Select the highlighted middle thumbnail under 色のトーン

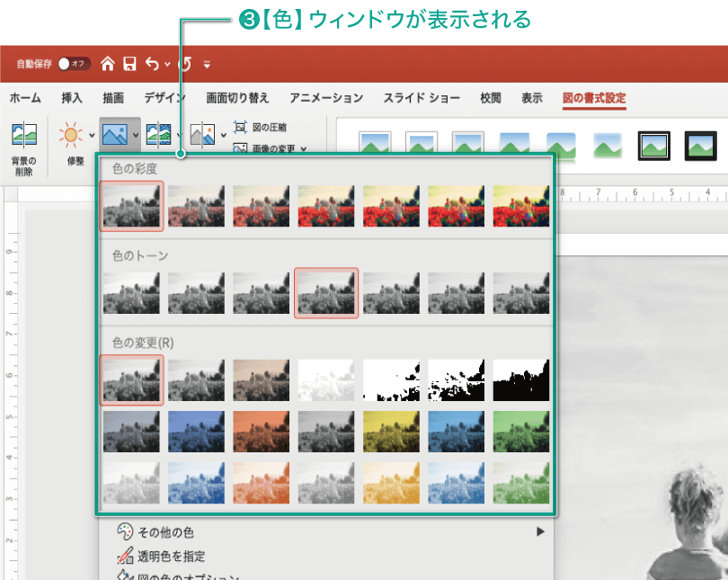tap(326, 293)
